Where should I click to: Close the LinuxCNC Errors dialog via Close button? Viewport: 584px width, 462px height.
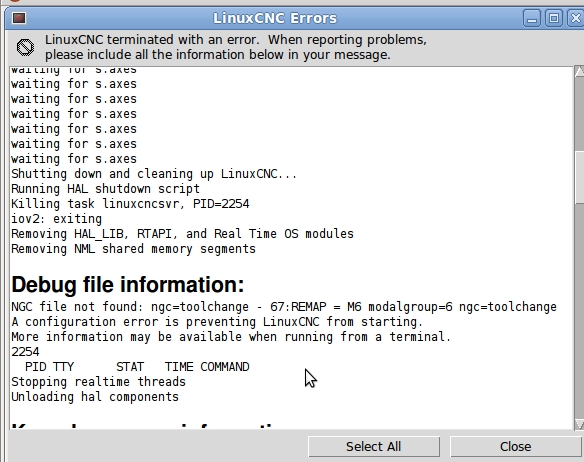[x=515, y=446]
